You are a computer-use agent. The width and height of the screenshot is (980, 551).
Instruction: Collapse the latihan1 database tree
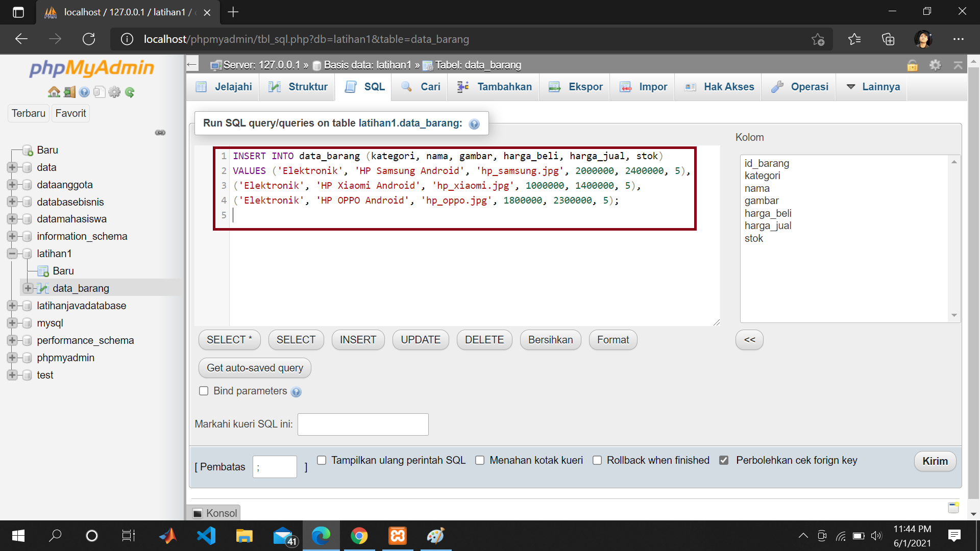[x=12, y=254]
